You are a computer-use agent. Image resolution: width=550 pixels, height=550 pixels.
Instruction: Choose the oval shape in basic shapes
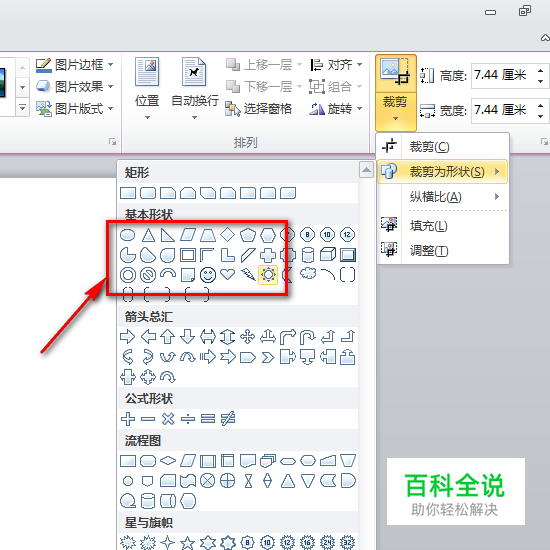(128, 235)
